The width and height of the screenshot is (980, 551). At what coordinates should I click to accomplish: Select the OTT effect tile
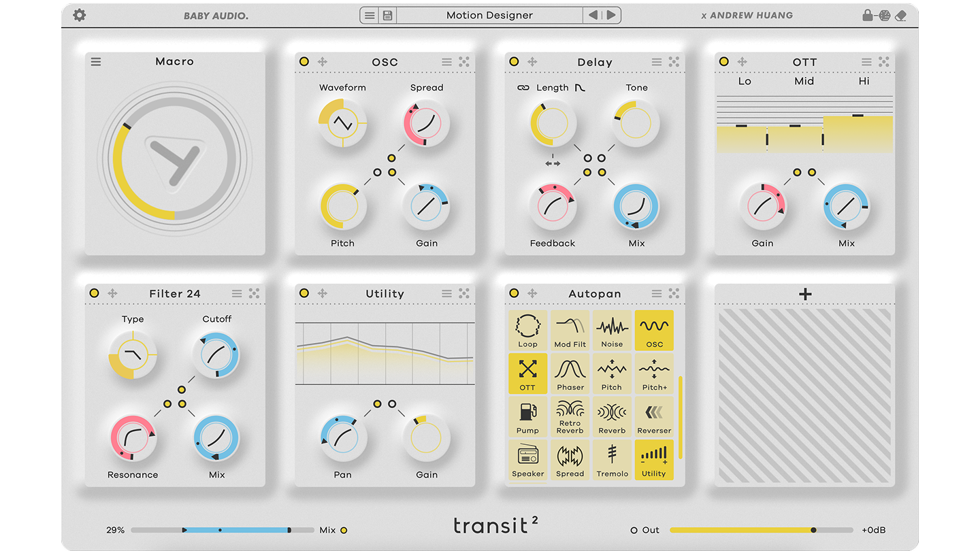coord(528,373)
